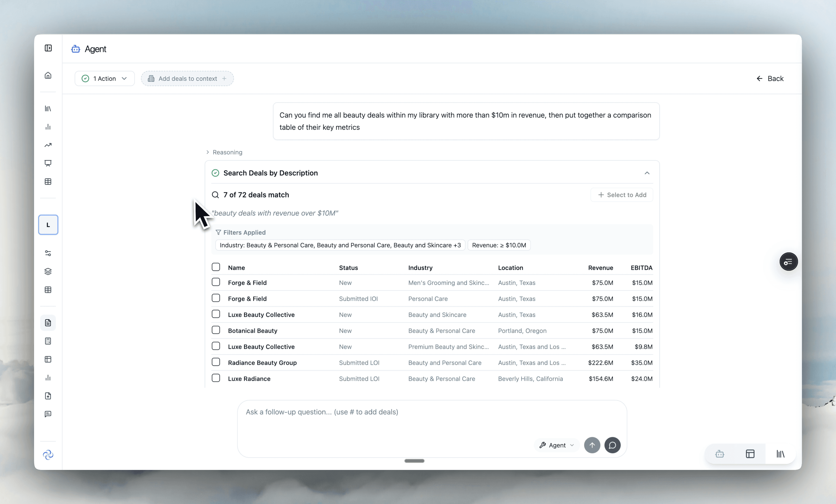Check the Botanical Beauty row checkbox

pos(216,330)
